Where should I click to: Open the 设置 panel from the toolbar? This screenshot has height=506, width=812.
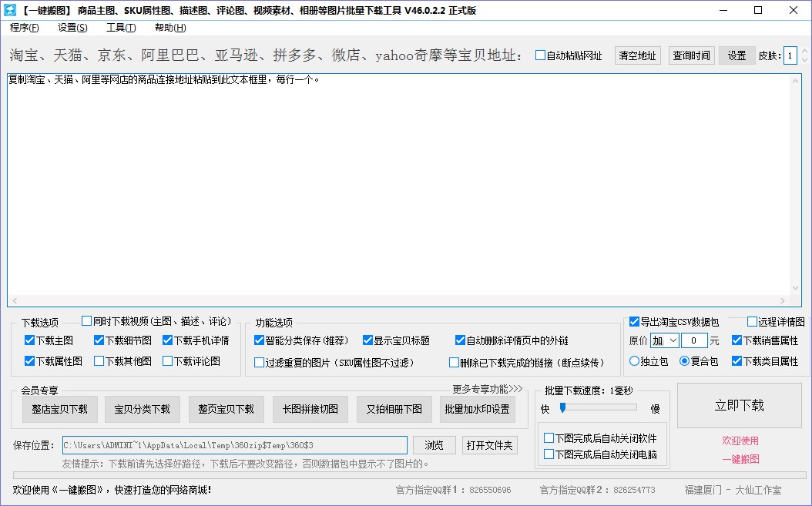(737, 55)
